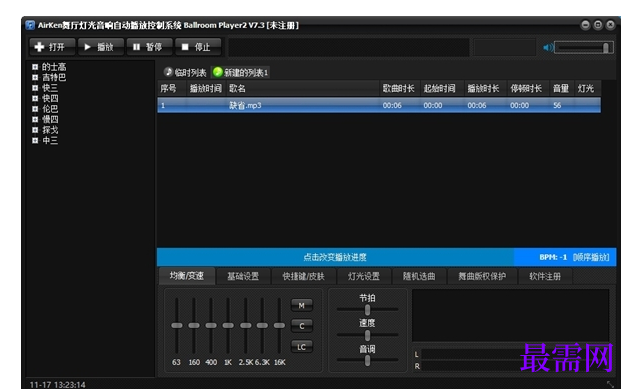Minimize the Ballroom Player window

click(x=585, y=25)
